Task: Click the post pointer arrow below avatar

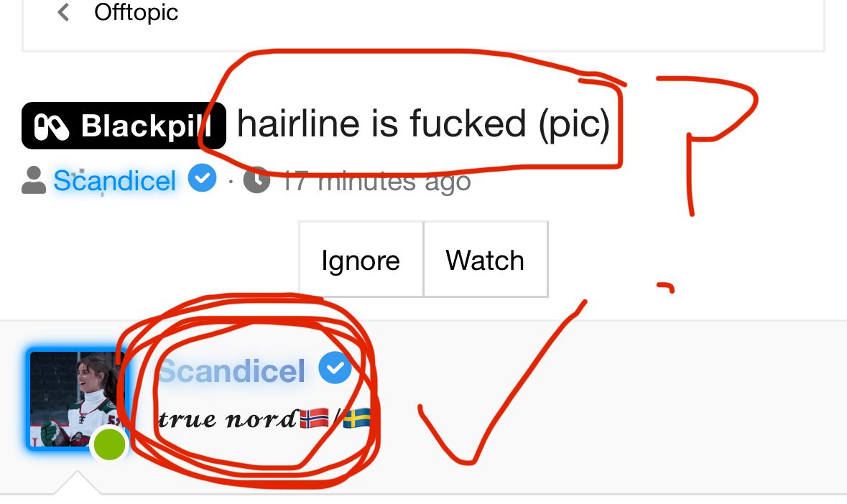Action: tap(78, 482)
